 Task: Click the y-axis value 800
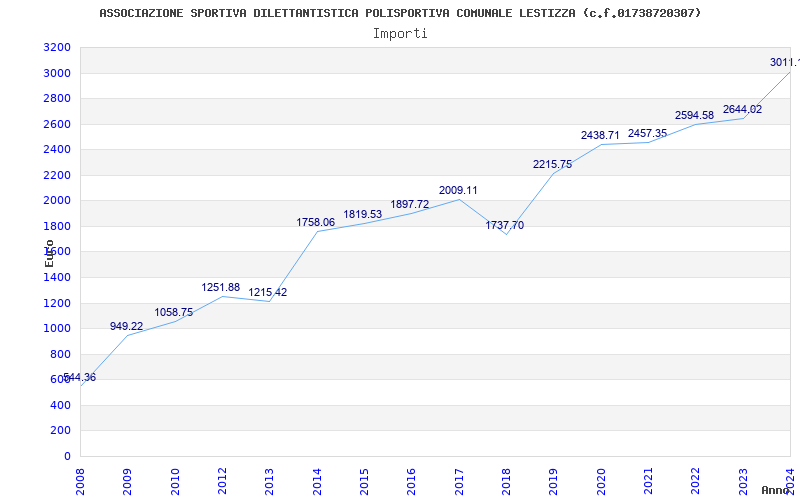click(61, 354)
